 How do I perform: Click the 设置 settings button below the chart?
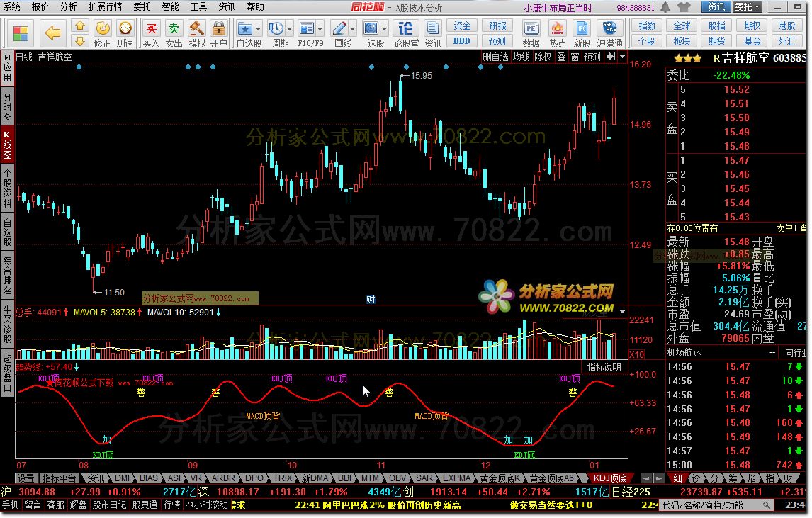26,478
